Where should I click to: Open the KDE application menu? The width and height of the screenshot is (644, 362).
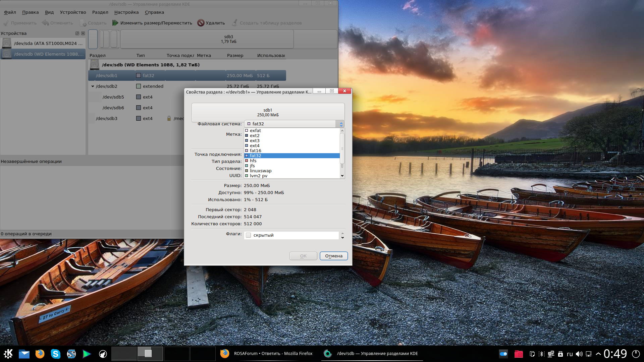8,354
